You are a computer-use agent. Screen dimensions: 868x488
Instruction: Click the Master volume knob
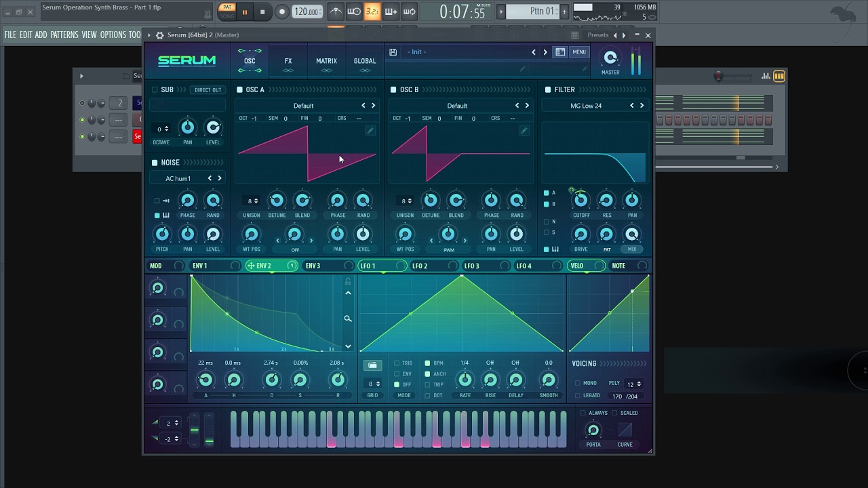coord(610,58)
